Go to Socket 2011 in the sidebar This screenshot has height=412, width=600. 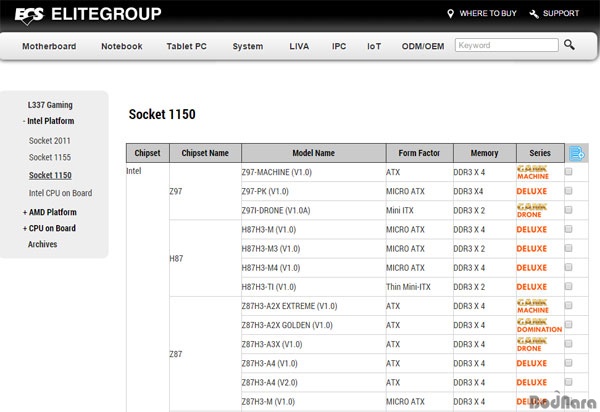(x=50, y=141)
